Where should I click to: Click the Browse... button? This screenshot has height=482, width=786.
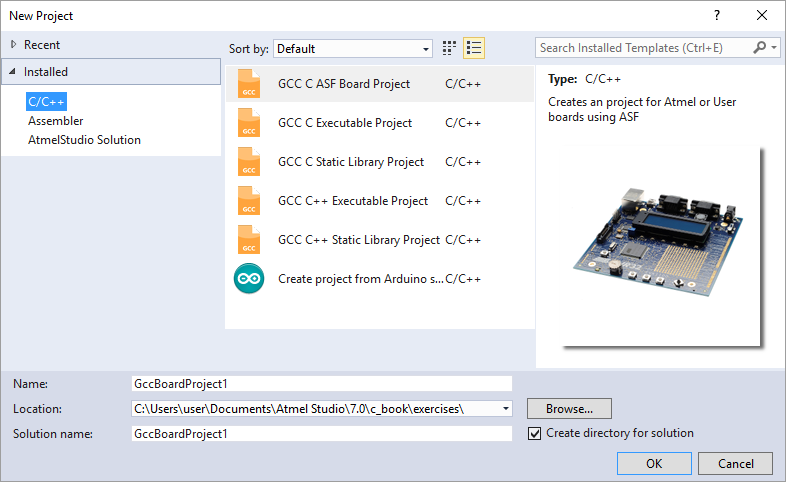pos(569,408)
